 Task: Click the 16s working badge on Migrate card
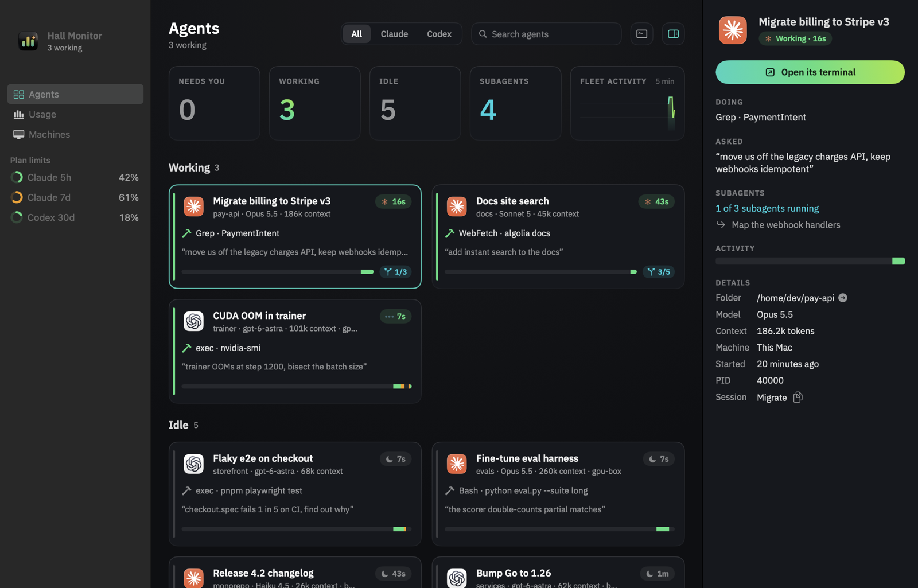394,201
